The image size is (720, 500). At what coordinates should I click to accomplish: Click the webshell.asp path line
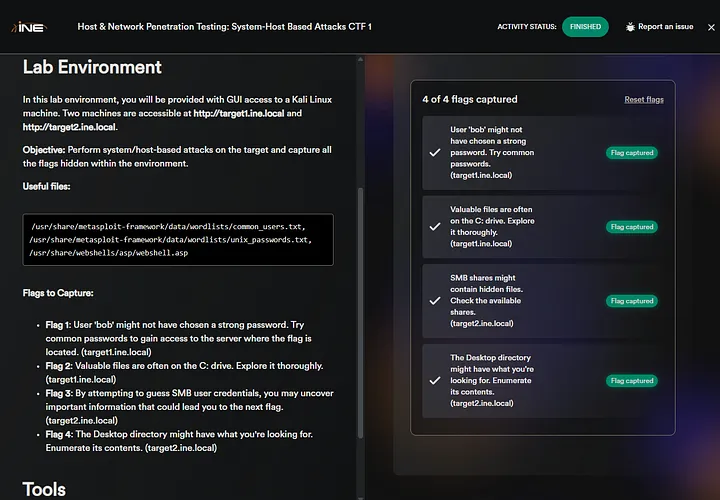[108, 253]
